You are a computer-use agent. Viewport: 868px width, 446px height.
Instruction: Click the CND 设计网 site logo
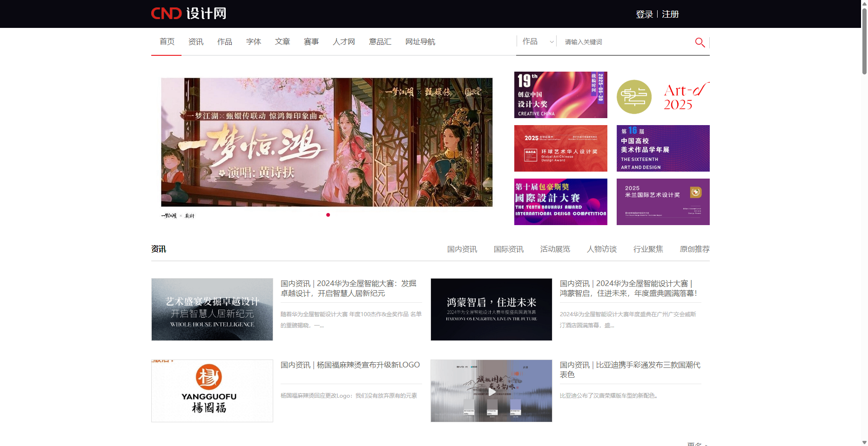coord(188,13)
